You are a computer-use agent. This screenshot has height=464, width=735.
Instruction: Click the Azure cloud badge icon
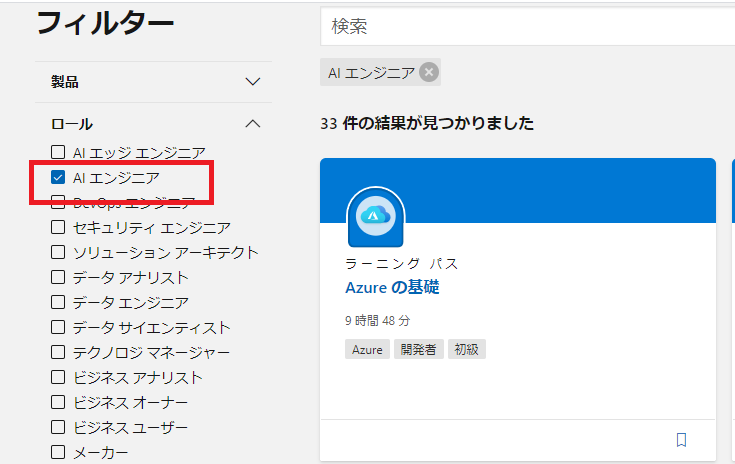[x=375, y=217]
